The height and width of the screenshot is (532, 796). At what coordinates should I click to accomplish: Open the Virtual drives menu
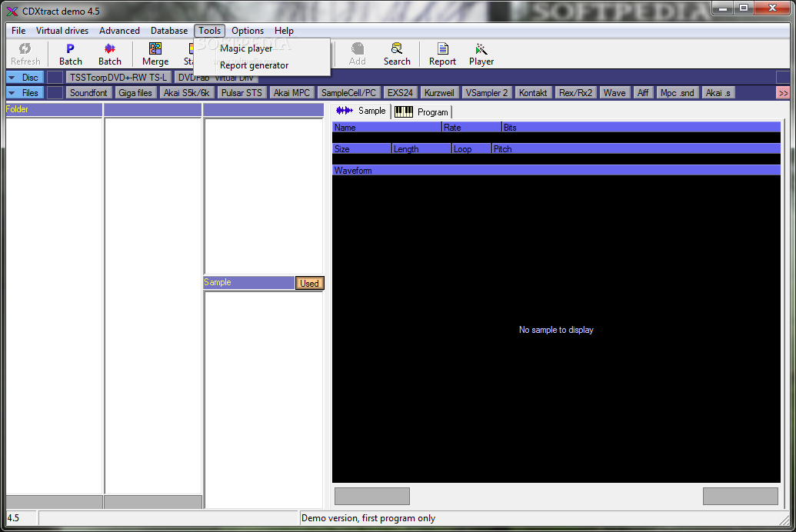coord(62,31)
